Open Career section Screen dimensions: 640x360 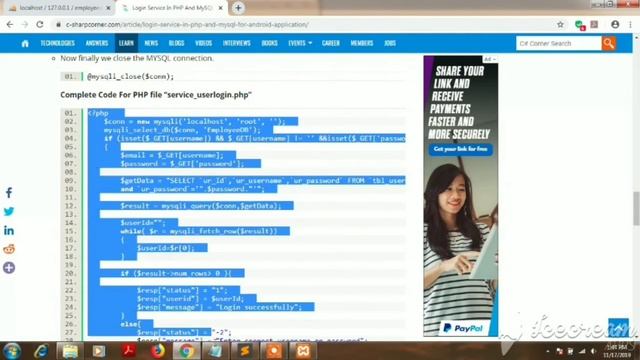(331, 43)
